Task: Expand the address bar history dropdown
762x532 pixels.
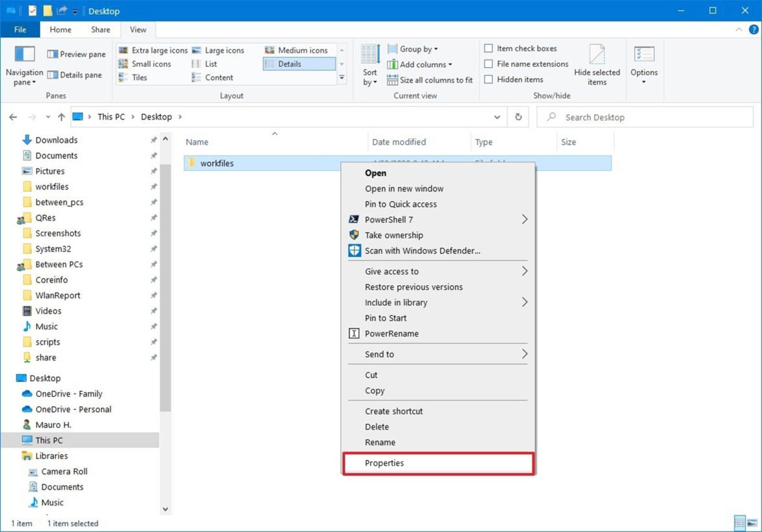Action: (x=496, y=117)
